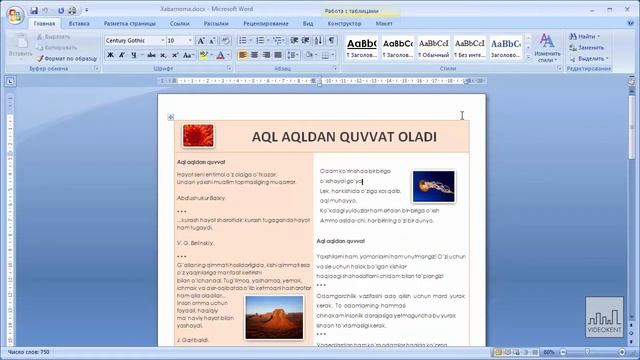This screenshot has width=640, height=360.
Task: Apply the Обычный style
Action: tap(433, 48)
